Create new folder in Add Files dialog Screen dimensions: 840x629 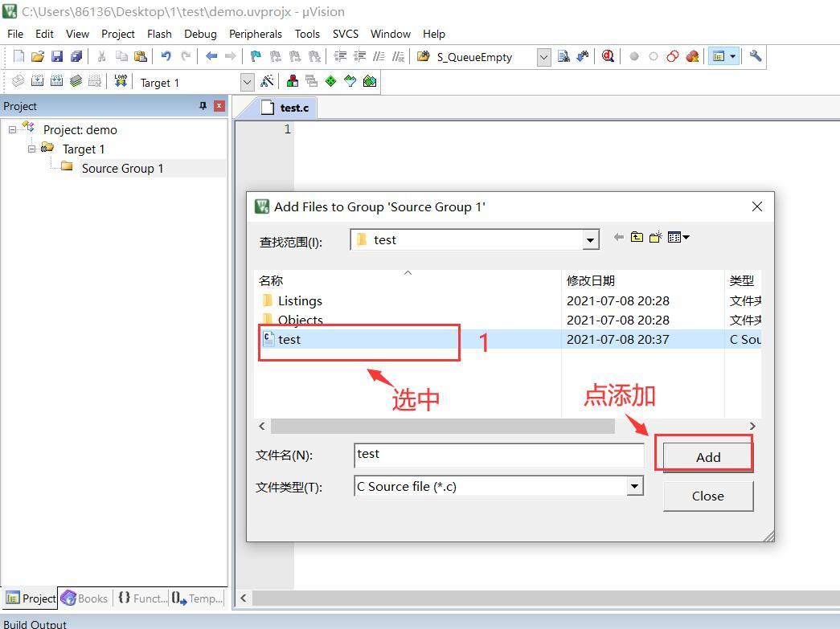point(656,237)
